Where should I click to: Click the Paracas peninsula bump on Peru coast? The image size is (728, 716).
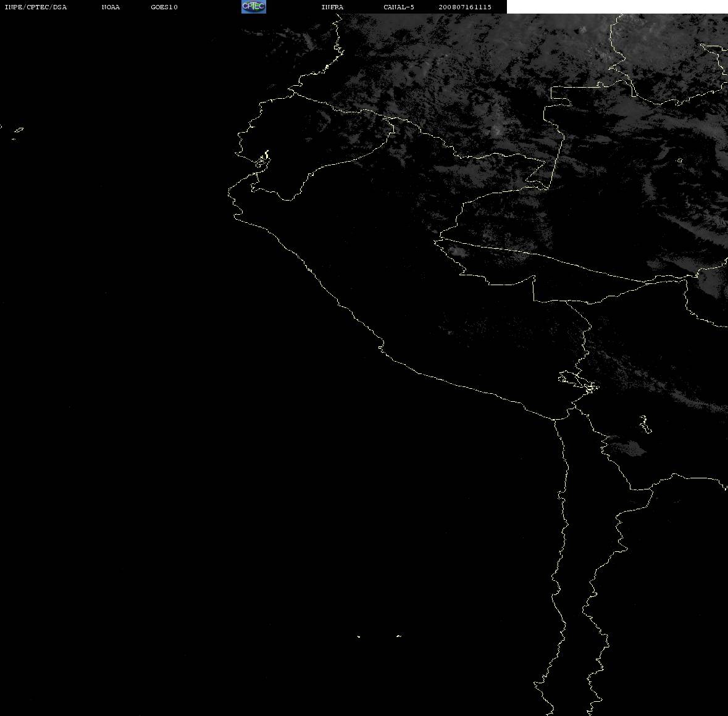[381, 346]
